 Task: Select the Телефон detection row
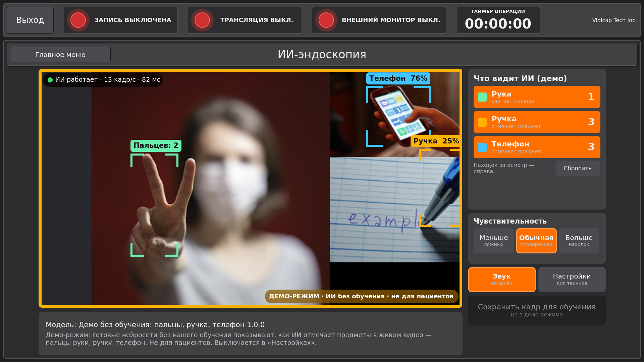coord(537,147)
